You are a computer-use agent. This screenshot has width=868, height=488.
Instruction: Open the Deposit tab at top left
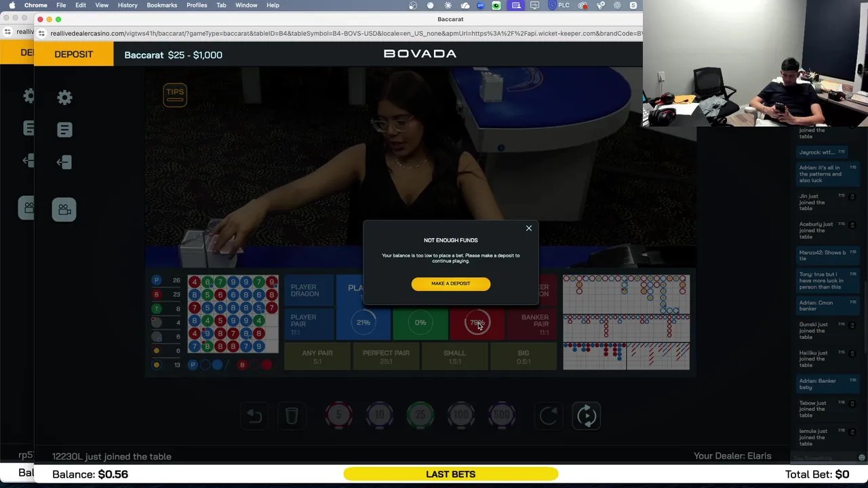coord(74,54)
